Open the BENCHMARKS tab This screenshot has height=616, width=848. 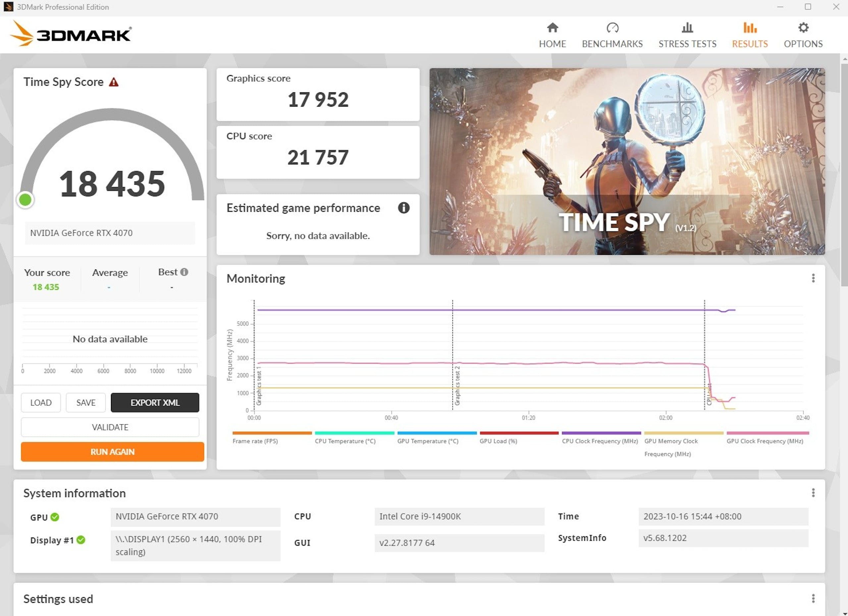point(612,35)
